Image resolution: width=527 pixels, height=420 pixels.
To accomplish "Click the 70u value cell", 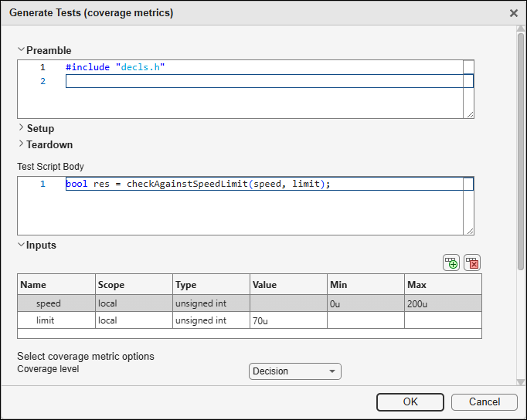I will (x=289, y=320).
